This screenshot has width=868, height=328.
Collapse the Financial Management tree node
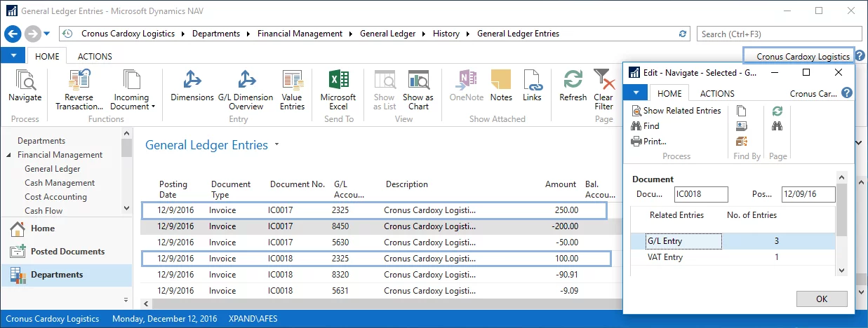[x=9, y=155]
